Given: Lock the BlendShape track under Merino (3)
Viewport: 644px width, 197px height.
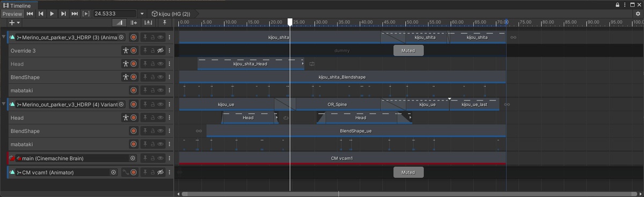Looking at the screenshot, I should pos(152,77).
